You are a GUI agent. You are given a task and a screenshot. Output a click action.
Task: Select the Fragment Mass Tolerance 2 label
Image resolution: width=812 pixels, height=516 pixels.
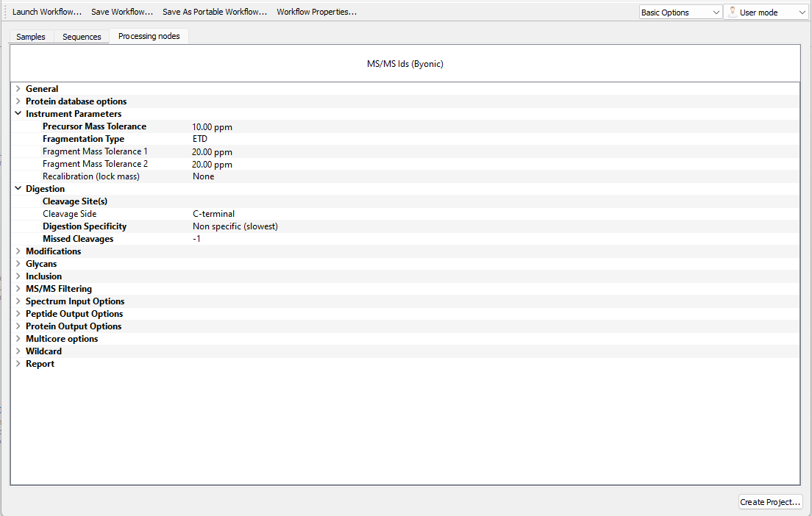click(95, 163)
